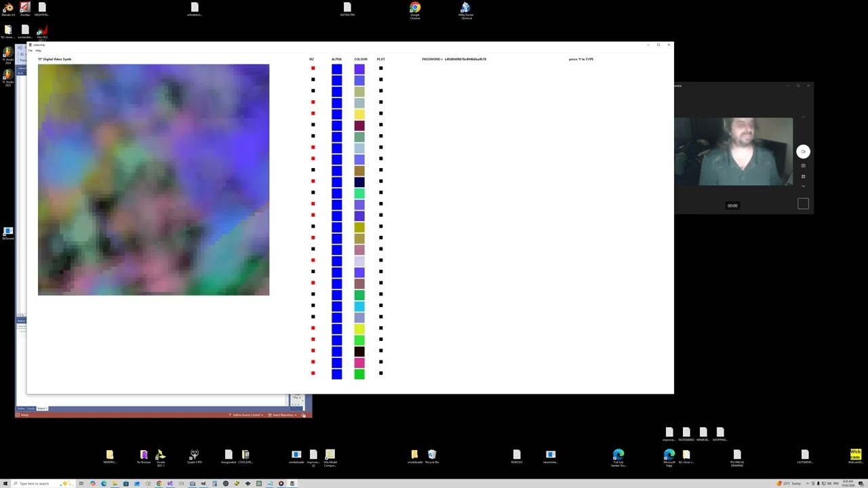Open Select Repository dropdown
The image size is (868, 488).
coord(283,415)
